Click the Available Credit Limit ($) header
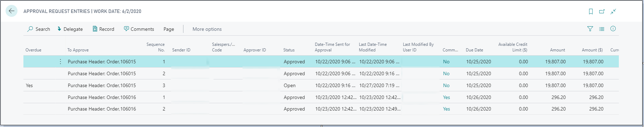 click(x=513, y=47)
